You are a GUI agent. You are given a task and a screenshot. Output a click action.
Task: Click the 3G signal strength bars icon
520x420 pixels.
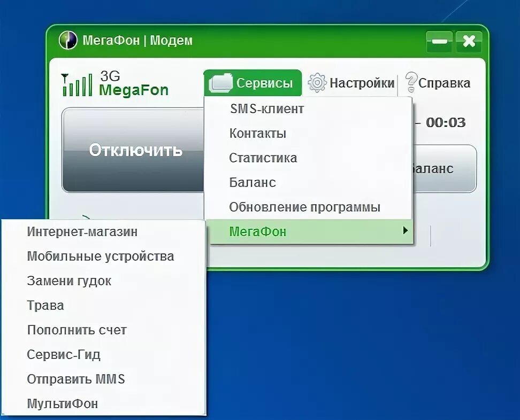[x=77, y=85]
